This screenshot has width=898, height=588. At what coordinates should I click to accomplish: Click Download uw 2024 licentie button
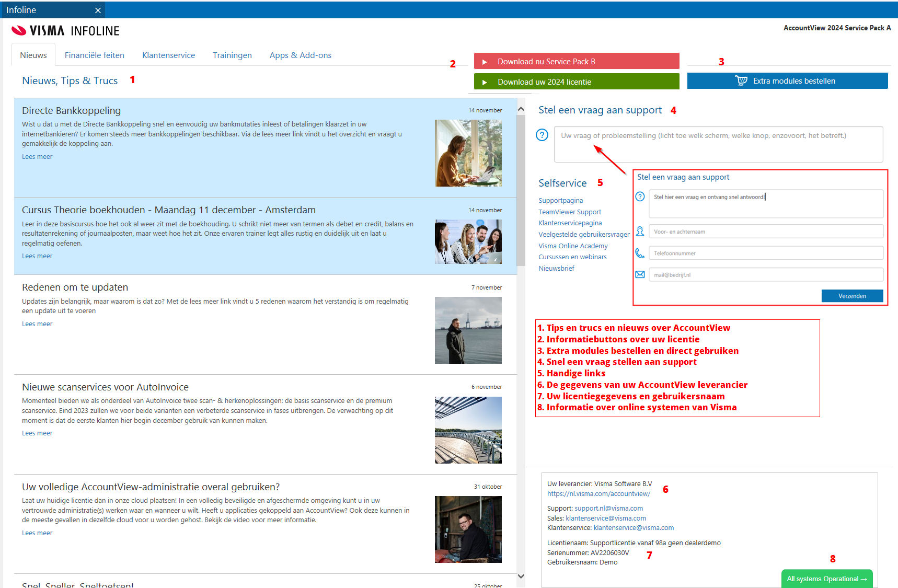click(x=577, y=82)
